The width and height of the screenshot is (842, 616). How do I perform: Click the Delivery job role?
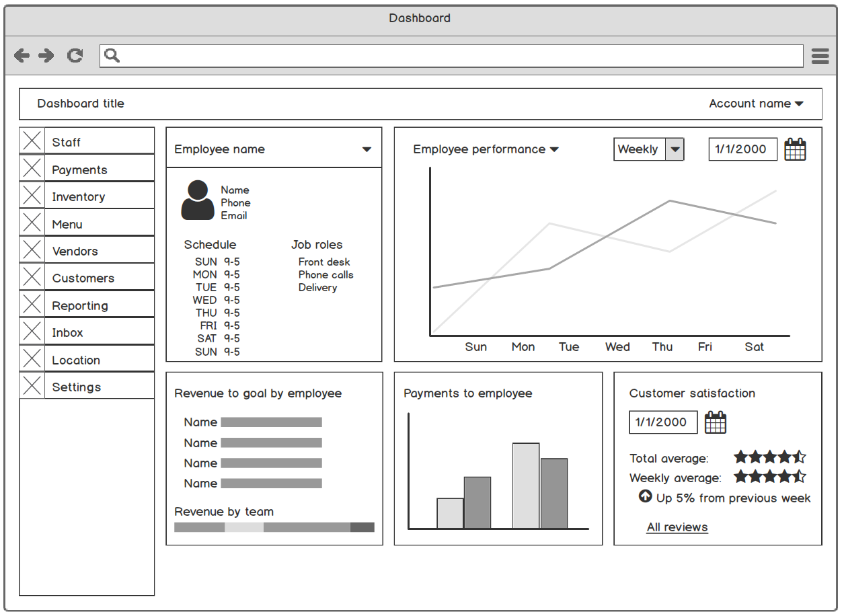tap(317, 288)
